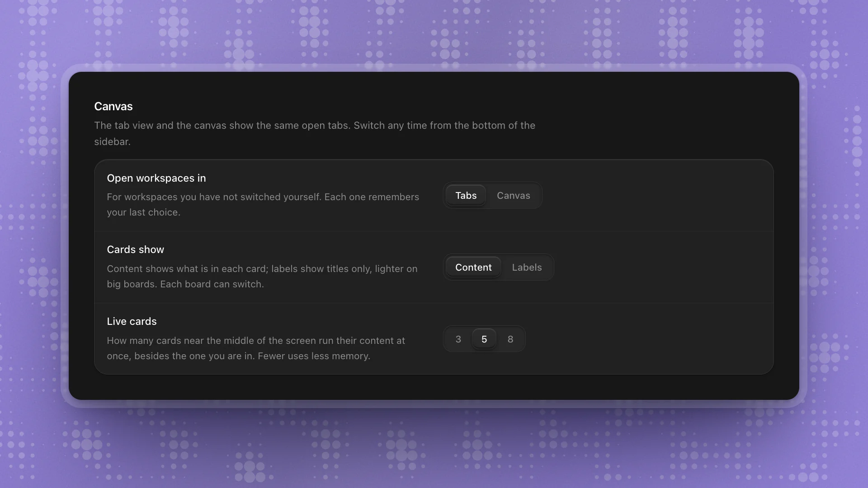Image resolution: width=868 pixels, height=488 pixels.
Task: Click the description starting 'For workspaces you have not switched'
Action: 263,205
